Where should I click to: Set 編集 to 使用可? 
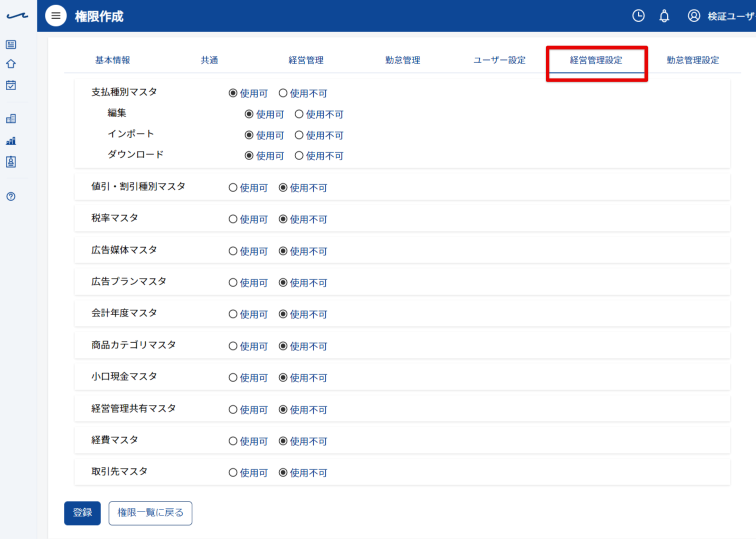(249, 114)
